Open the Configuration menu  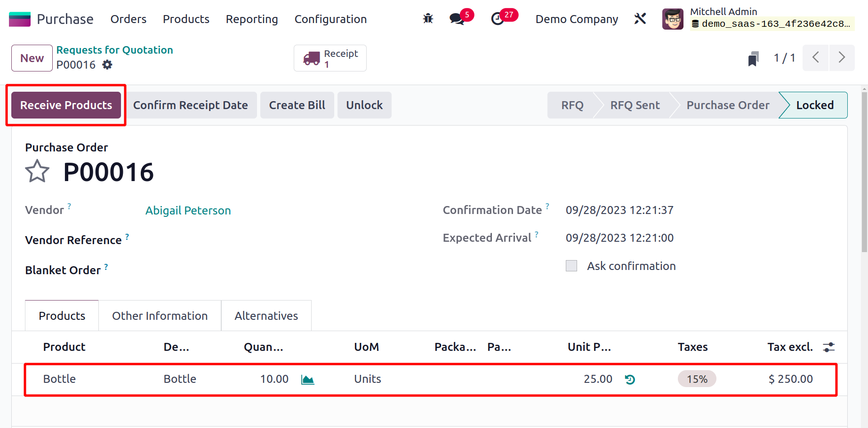(x=330, y=19)
